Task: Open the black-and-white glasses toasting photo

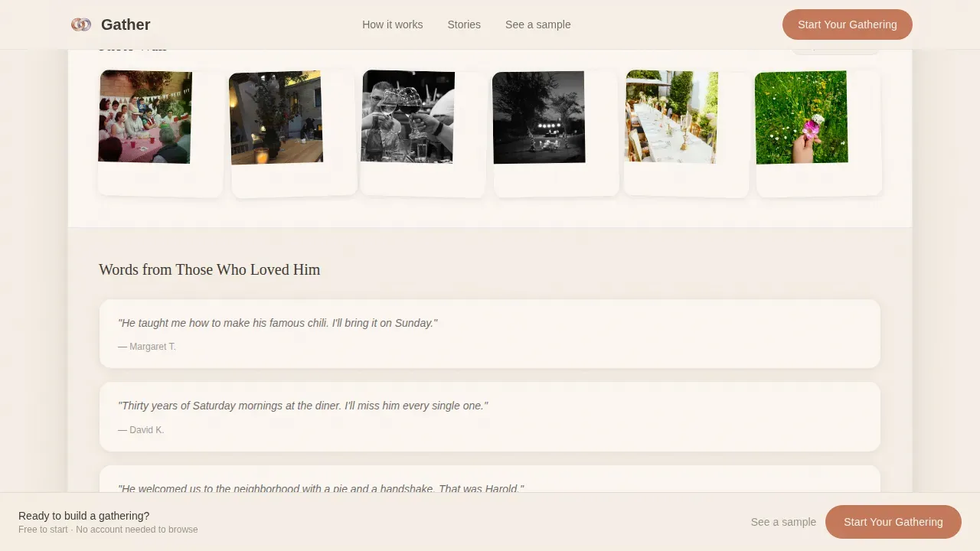Action: coord(408,117)
